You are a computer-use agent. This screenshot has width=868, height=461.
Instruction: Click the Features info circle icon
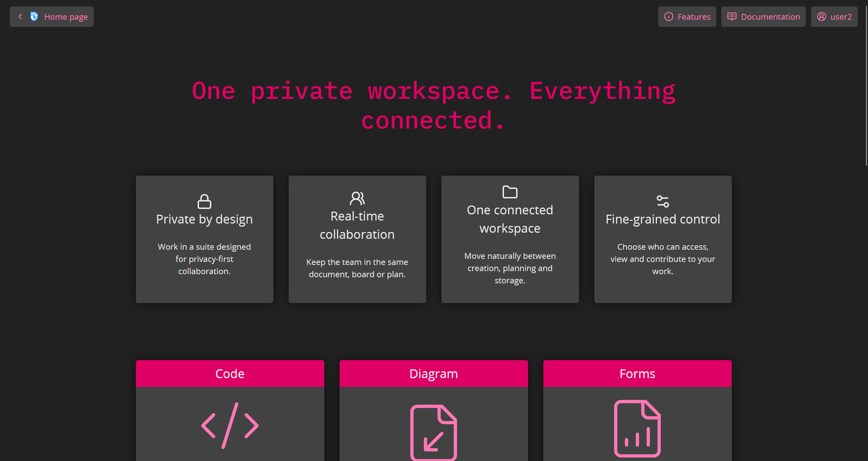click(x=669, y=17)
